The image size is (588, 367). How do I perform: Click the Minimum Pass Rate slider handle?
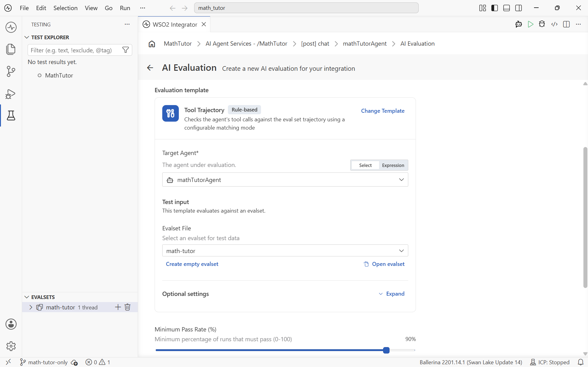[386, 350]
